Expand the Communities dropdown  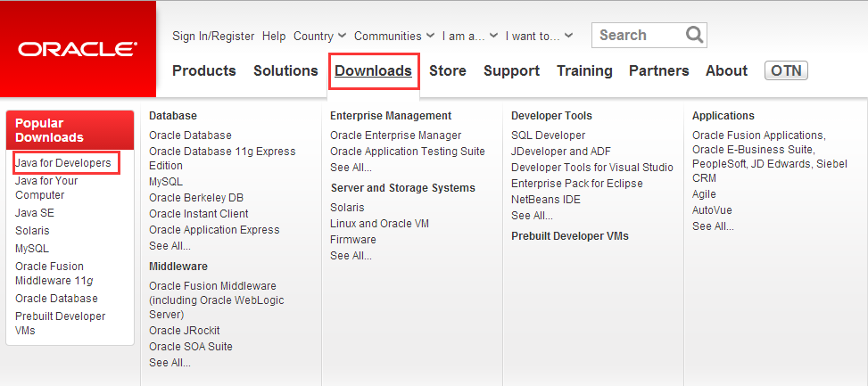pos(394,36)
